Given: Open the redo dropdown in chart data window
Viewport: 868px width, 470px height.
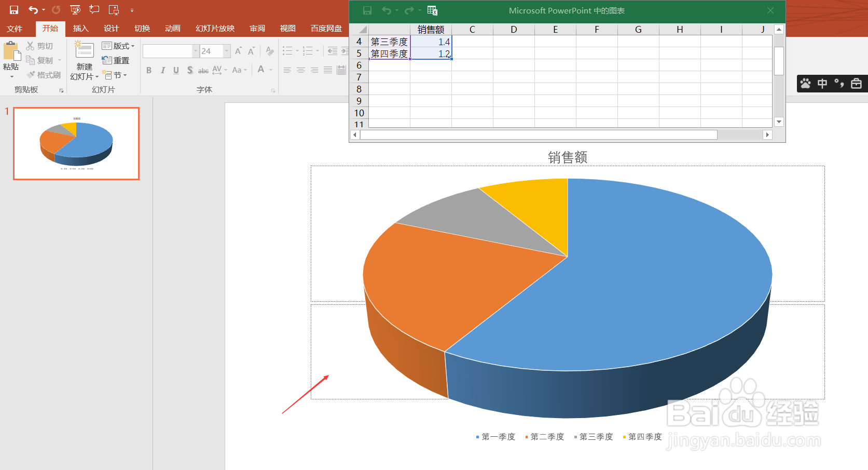Looking at the screenshot, I should tap(419, 10).
